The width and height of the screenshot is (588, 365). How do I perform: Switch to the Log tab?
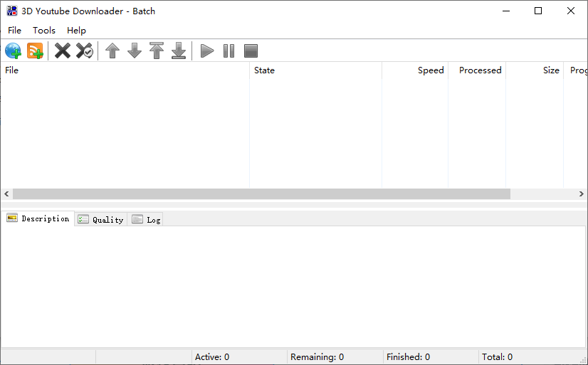click(147, 220)
